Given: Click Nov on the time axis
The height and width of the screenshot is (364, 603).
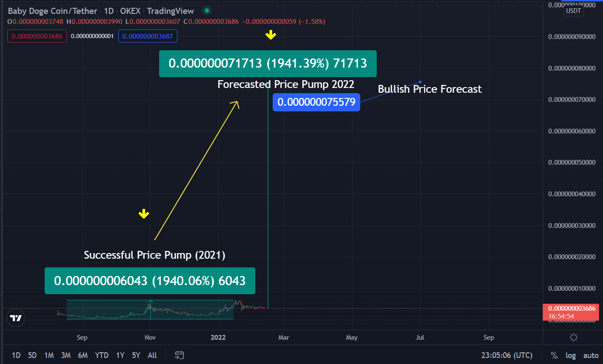Looking at the screenshot, I should click(x=150, y=338).
